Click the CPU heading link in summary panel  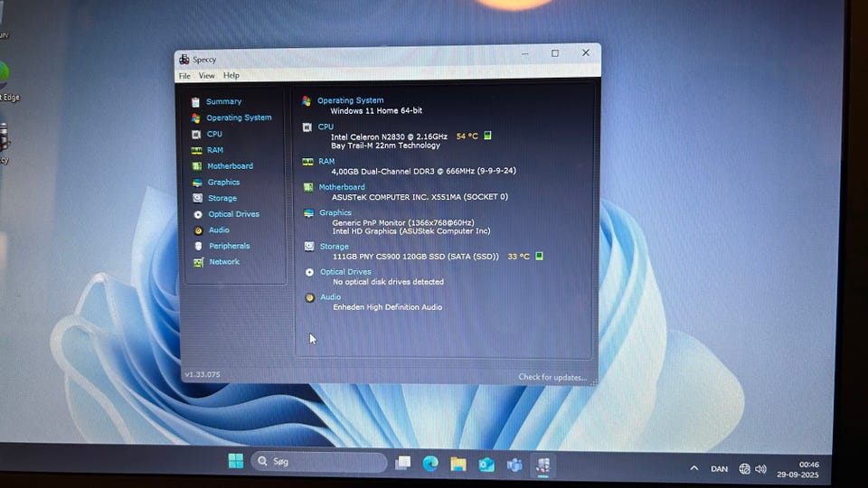tap(325, 127)
